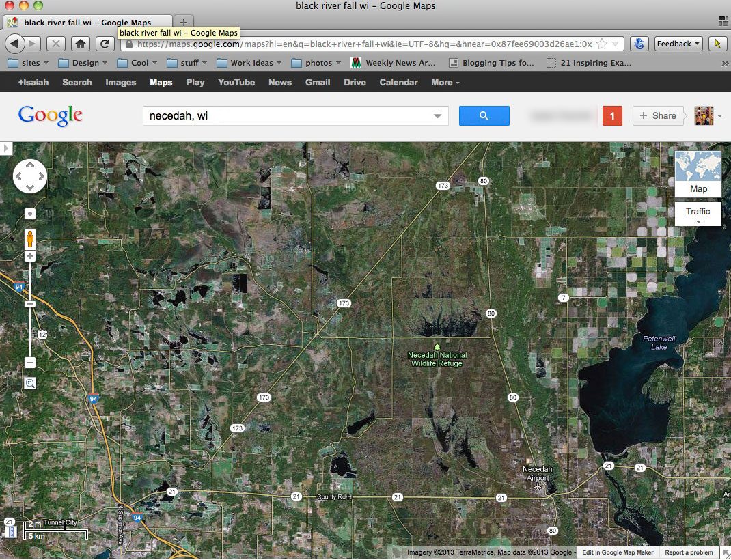Open the Design bookmarks folder
Image resolution: width=731 pixels, height=560 pixels.
tap(83, 63)
